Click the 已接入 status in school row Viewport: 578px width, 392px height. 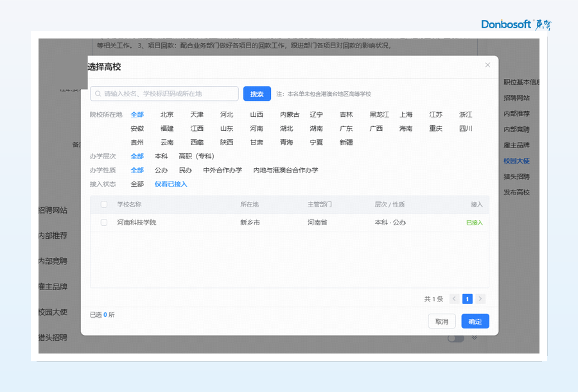point(475,223)
